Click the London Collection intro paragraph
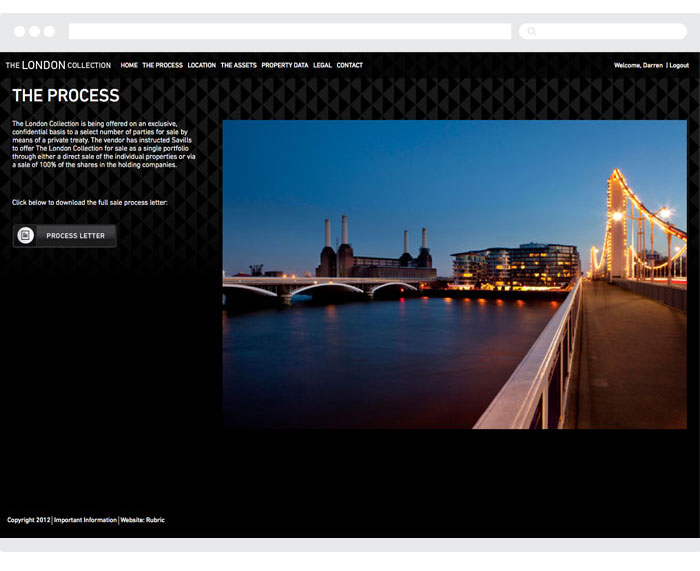Image resolution: width=700 pixels, height=571 pixels. coord(104,144)
